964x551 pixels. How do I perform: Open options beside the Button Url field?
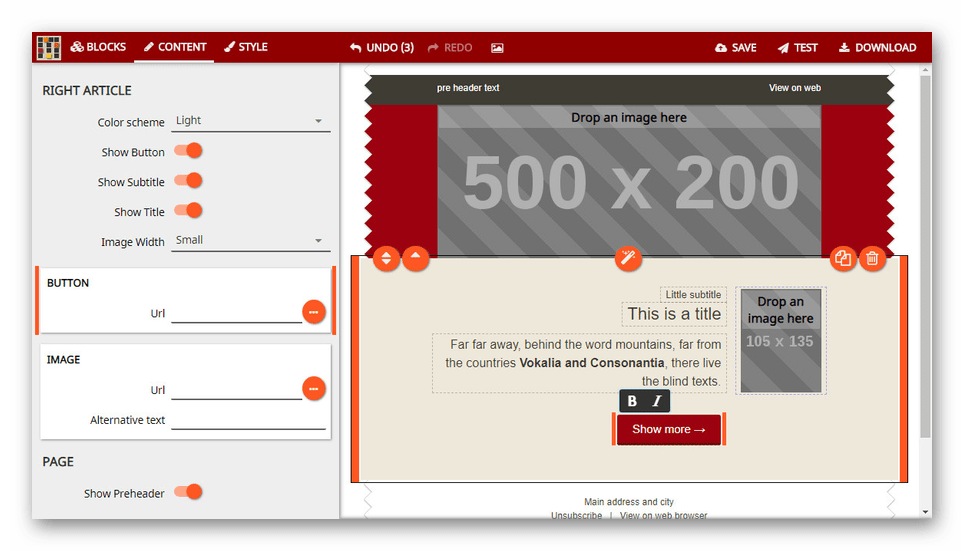(x=314, y=312)
